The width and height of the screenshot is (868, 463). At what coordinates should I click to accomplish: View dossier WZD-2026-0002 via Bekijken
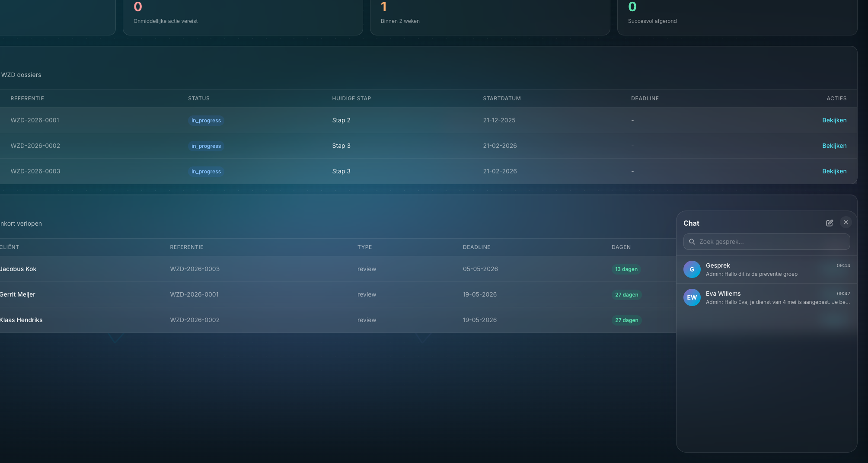coord(834,146)
